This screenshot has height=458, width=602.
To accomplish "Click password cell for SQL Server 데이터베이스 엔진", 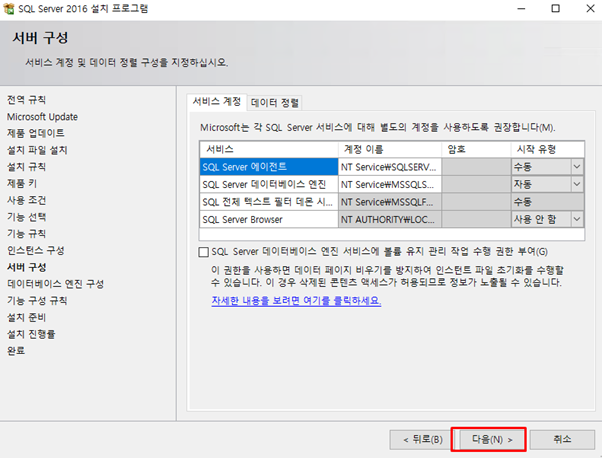I will [x=476, y=185].
